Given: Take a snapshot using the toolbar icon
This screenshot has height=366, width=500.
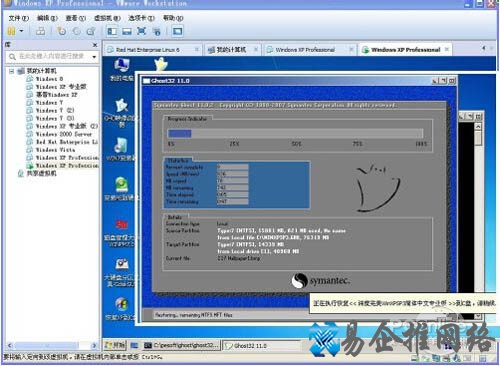Looking at the screenshot, I should click(61, 31).
